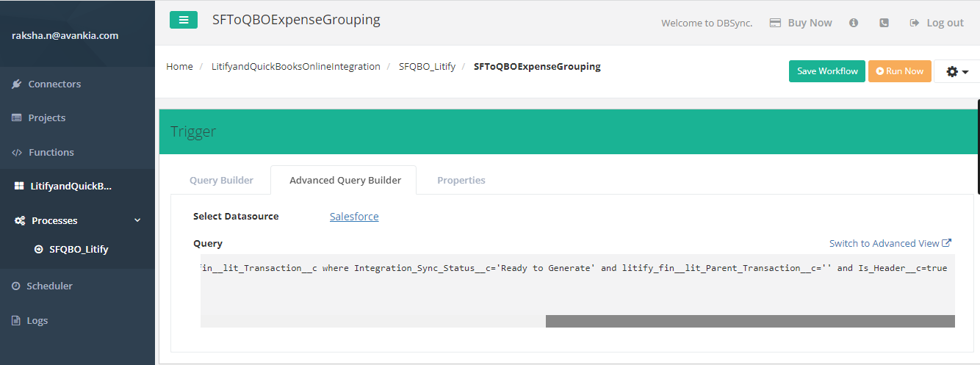Open Projects in the sidebar
The width and height of the screenshot is (980, 365).
(46, 118)
